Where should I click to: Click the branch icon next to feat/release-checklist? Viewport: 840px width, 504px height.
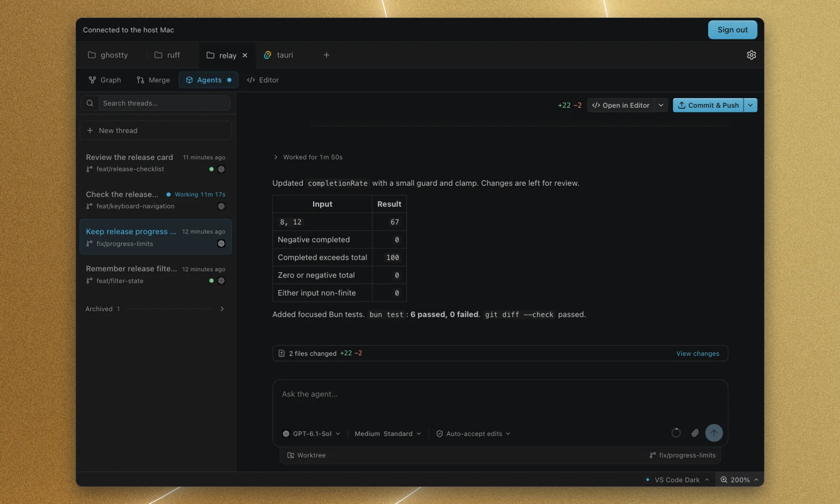pos(89,169)
